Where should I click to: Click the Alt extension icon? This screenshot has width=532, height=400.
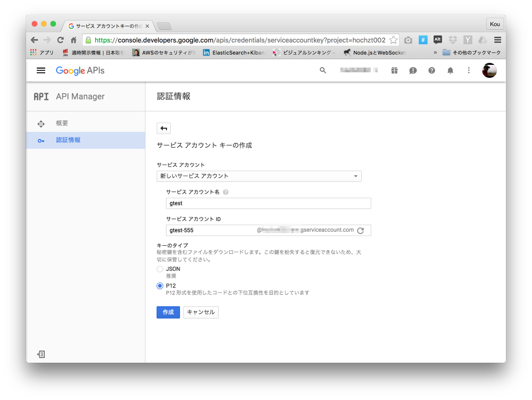coord(438,40)
